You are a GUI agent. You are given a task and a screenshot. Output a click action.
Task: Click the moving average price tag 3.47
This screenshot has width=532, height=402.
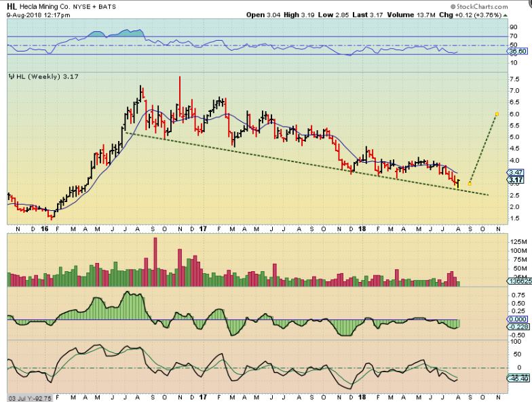tap(516, 172)
